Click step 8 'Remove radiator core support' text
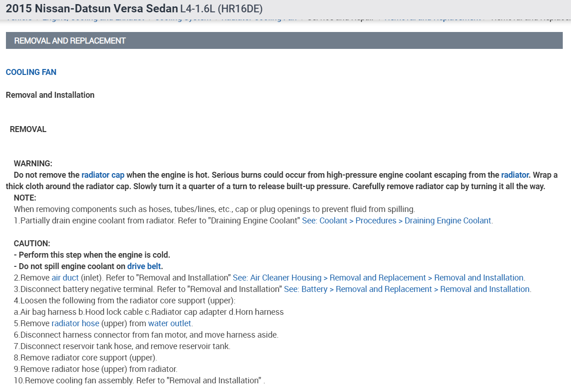 point(85,358)
